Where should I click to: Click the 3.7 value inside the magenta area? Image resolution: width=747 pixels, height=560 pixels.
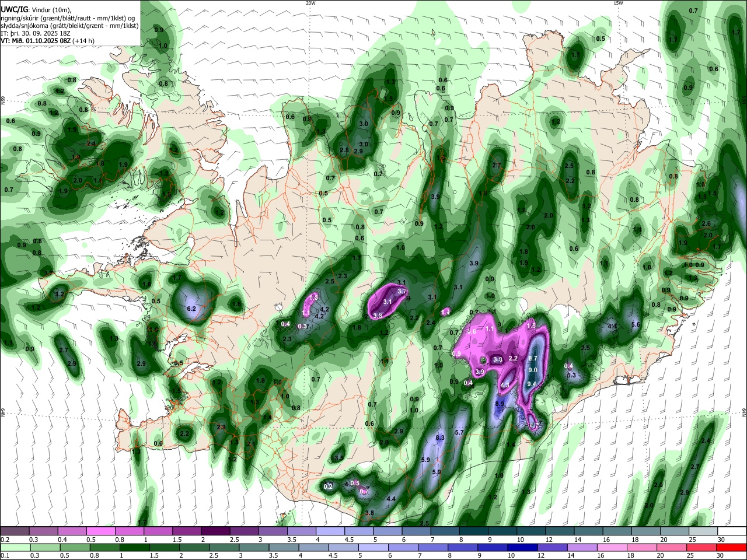402,291
